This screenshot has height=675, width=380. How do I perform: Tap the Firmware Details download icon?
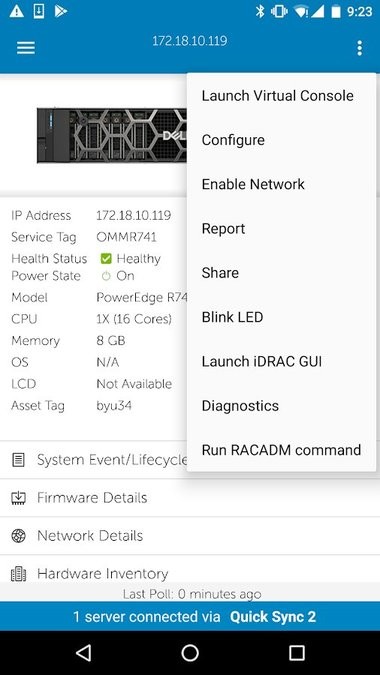coord(19,498)
